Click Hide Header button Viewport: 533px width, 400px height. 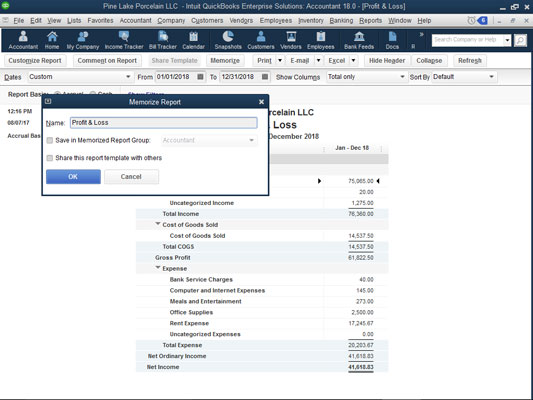tap(387, 60)
